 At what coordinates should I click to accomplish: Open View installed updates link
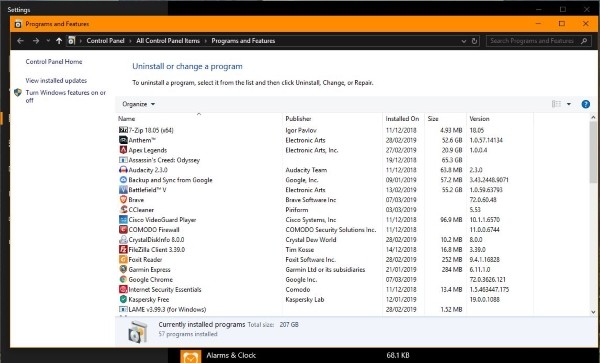click(x=56, y=81)
